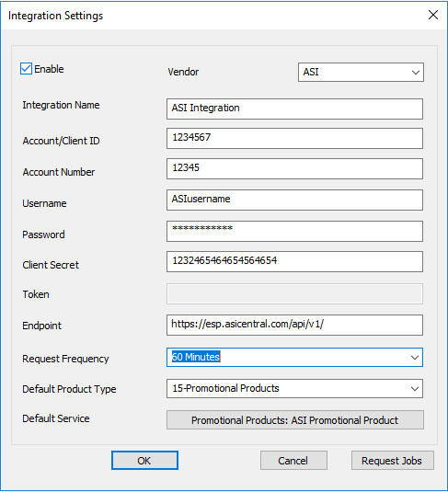Uncheck the Enable checkbox
Image resolution: width=448 pixels, height=492 pixels.
point(26,69)
